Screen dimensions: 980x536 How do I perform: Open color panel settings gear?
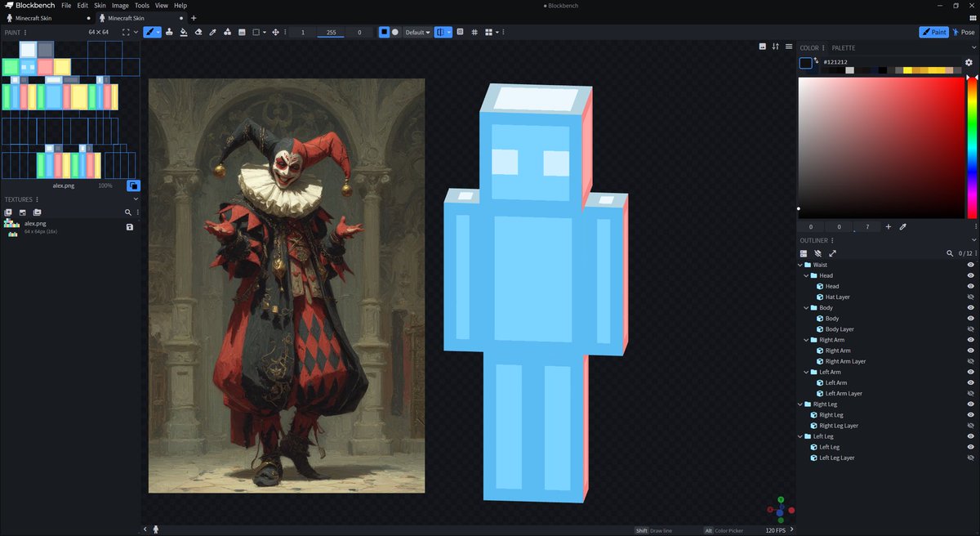tap(969, 62)
